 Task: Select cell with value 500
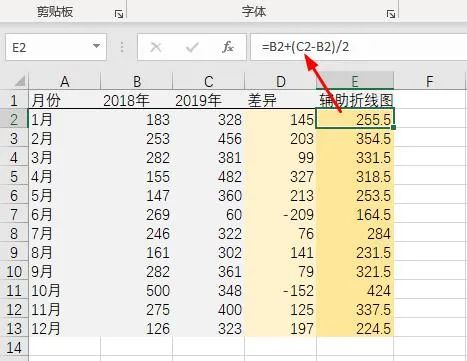(x=137, y=291)
